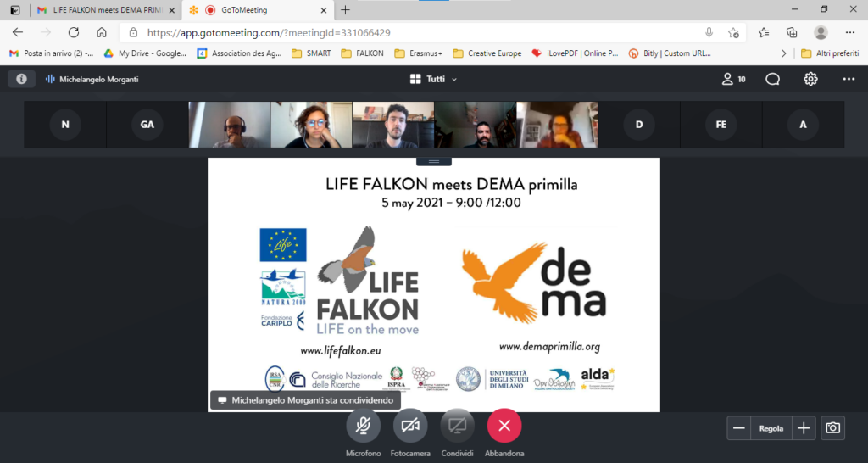Screen dimensions: 868x463
Task: Open the Tutti layout view dropdown
Action: 433,79
